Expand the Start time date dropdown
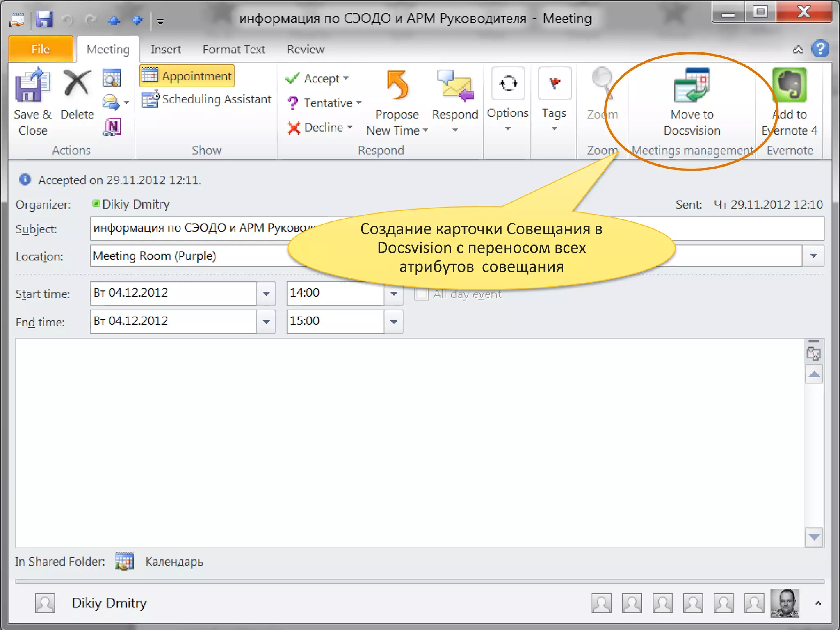 [x=266, y=294]
